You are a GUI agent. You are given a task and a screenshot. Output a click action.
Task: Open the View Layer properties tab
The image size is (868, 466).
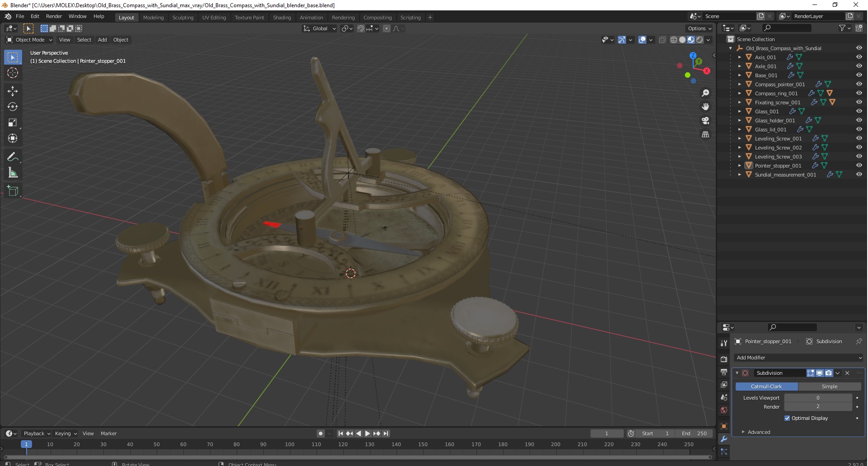pyautogui.click(x=724, y=385)
